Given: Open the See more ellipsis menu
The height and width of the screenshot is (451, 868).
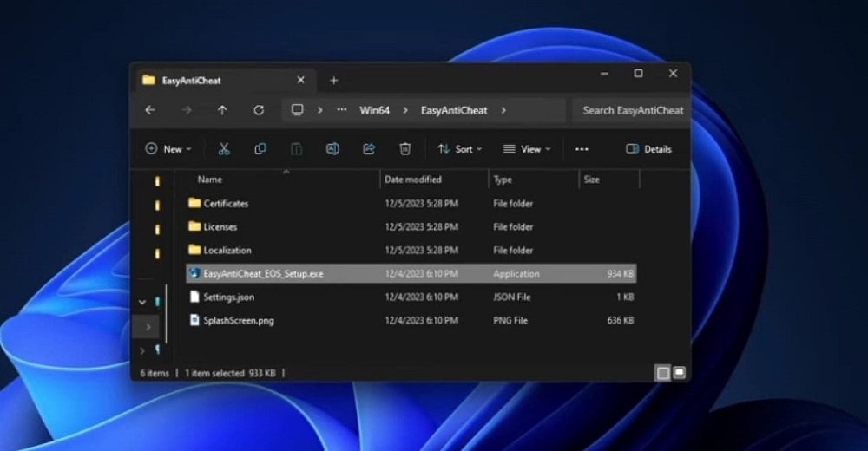Looking at the screenshot, I should tap(582, 149).
